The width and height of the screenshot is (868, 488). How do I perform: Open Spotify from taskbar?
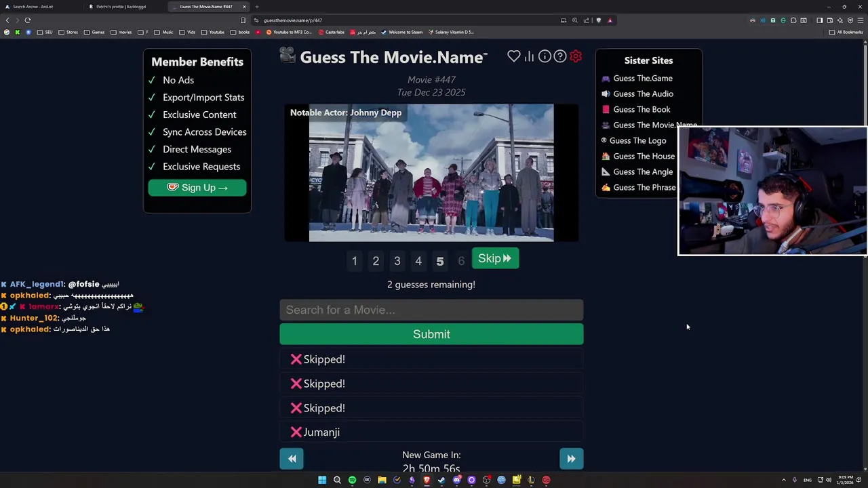[352, 480]
